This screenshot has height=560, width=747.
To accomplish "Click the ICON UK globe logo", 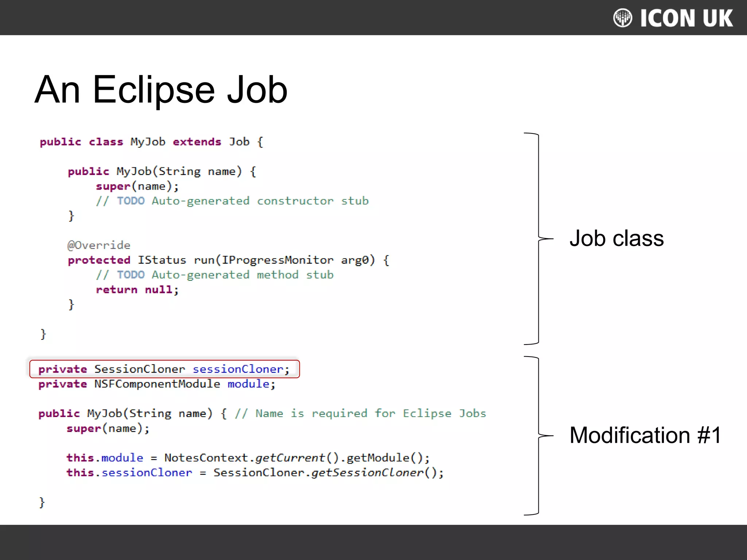I will pos(623,18).
